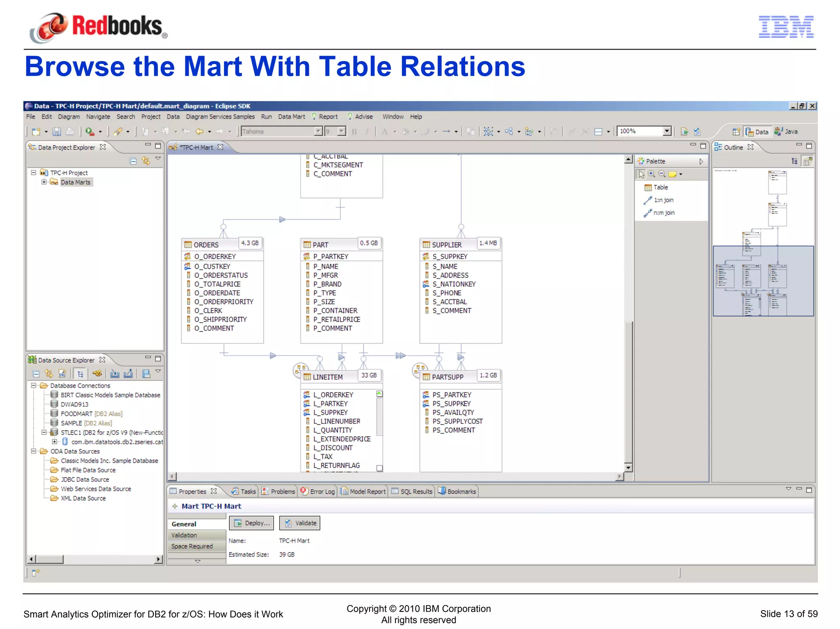The image size is (840, 629).
Task: Open the Properties view menu triangle
Action: [x=788, y=489]
